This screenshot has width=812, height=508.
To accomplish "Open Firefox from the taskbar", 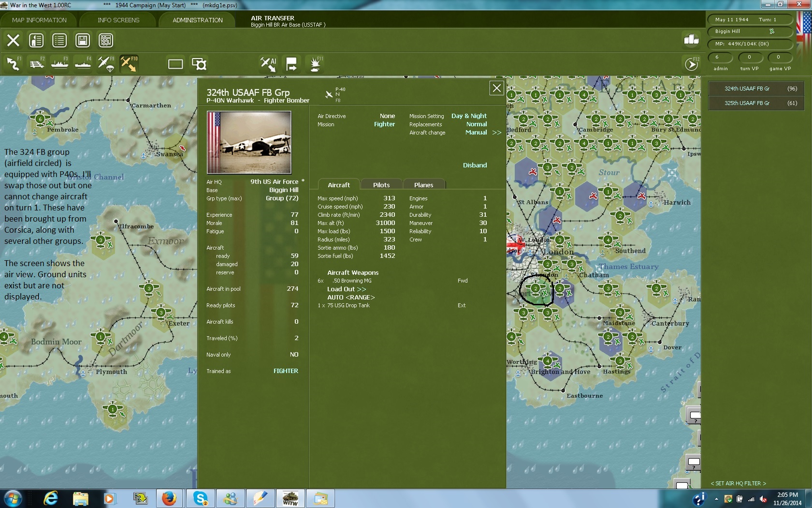I will pos(169,498).
